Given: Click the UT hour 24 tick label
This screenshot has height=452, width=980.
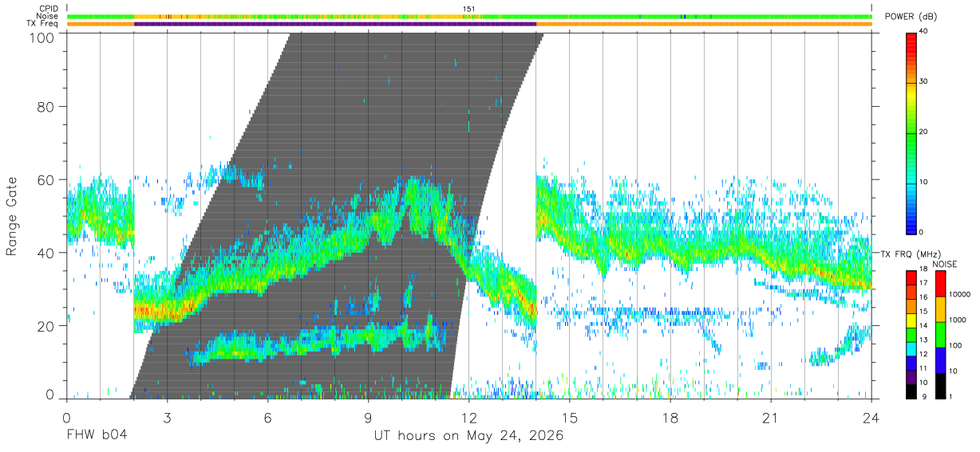Looking at the screenshot, I should coord(871,417).
